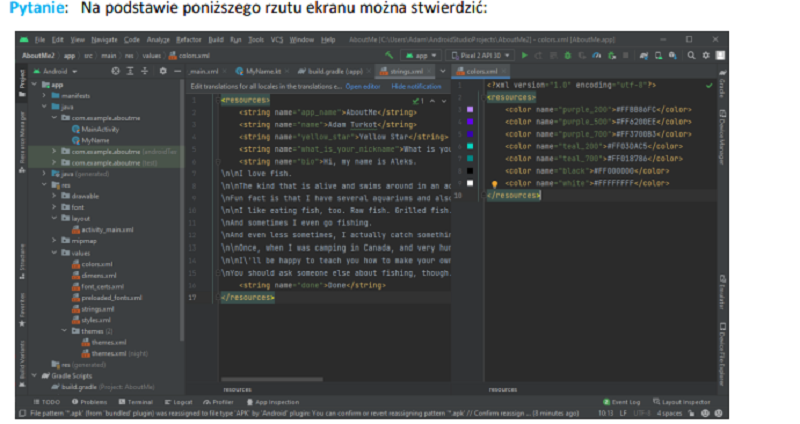
Task: Click Select Opened File target icon in Project panel
Action: (x=115, y=71)
